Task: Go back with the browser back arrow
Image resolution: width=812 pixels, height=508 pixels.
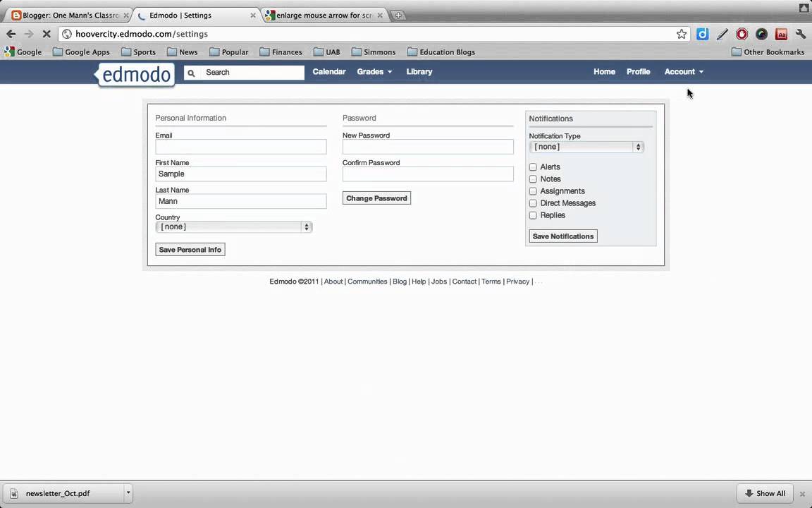Action: [11, 34]
